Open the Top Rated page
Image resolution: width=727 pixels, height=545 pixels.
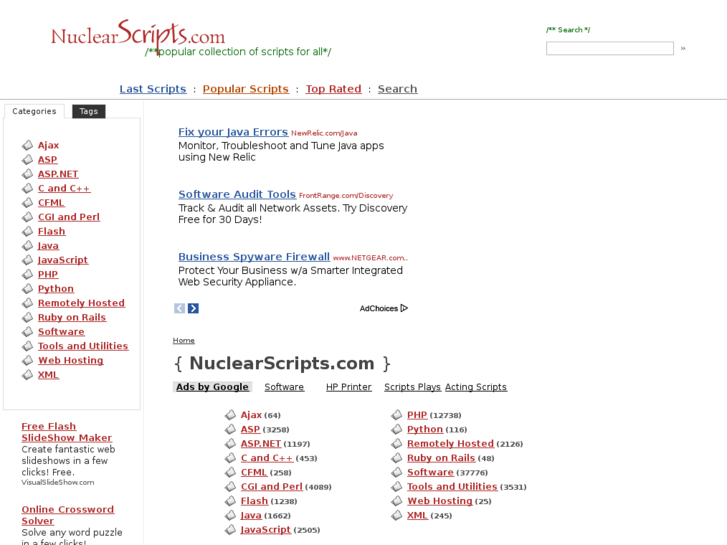tap(333, 89)
